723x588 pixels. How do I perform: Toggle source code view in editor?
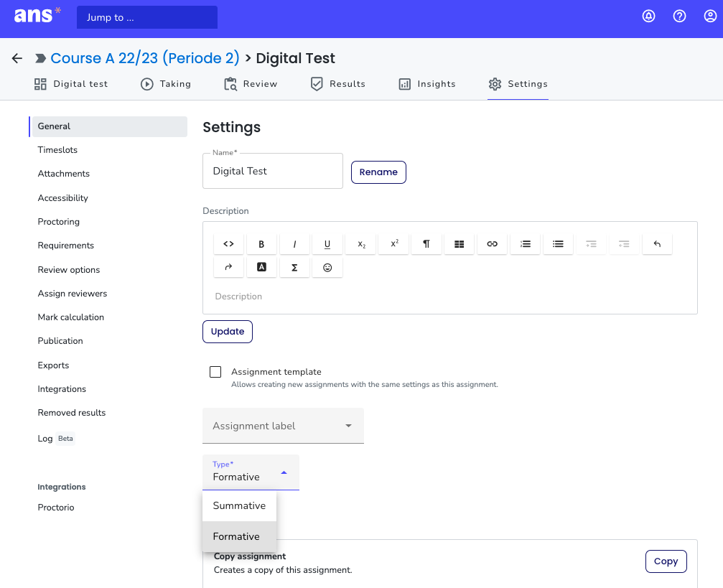[229, 244]
